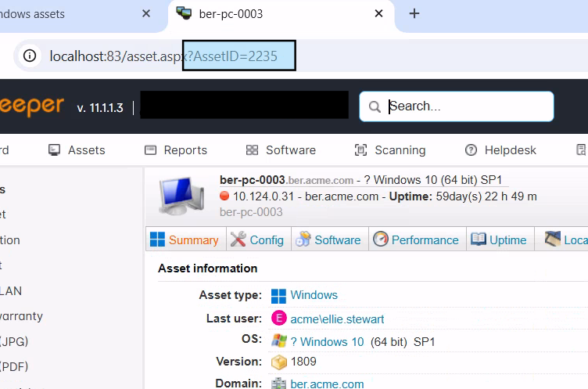Click the Scanning icon
Screen dimensions: 588x389
(360, 150)
